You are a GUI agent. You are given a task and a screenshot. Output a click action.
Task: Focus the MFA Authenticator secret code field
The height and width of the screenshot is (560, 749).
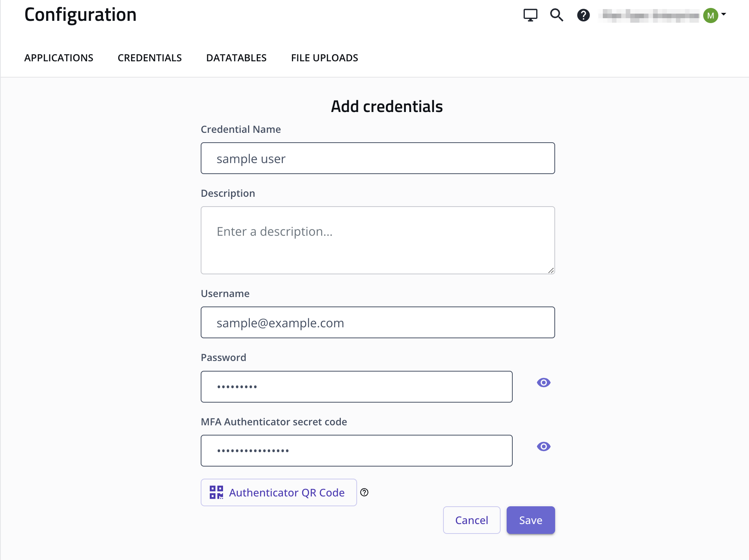point(356,451)
